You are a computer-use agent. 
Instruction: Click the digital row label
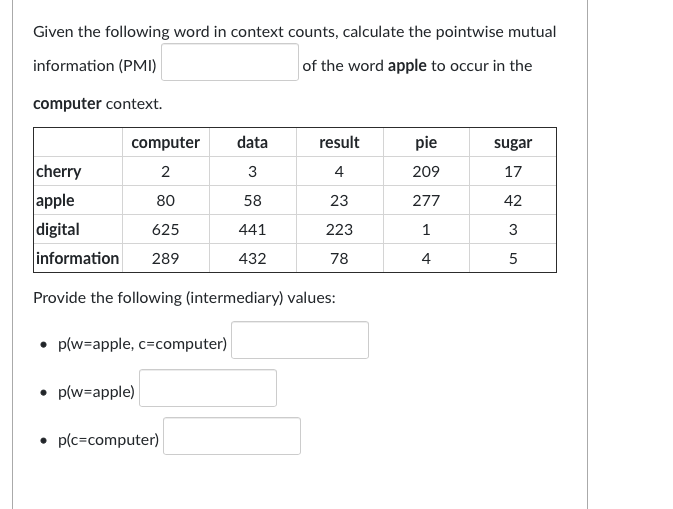pyautogui.click(x=58, y=229)
